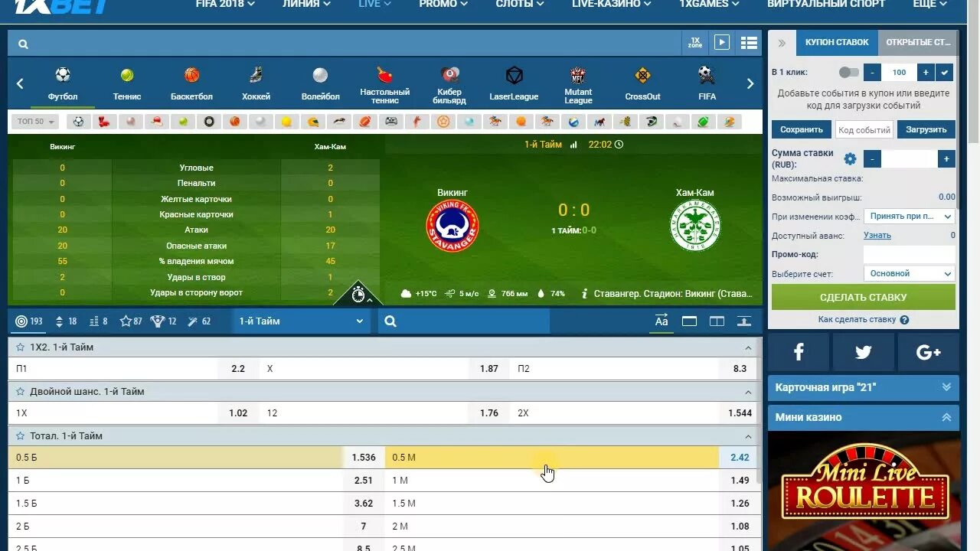This screenshot has height=551, width=980.
Task: Click СДЕЛАТЬ СТАВКУ button
Action: [863, 298]
